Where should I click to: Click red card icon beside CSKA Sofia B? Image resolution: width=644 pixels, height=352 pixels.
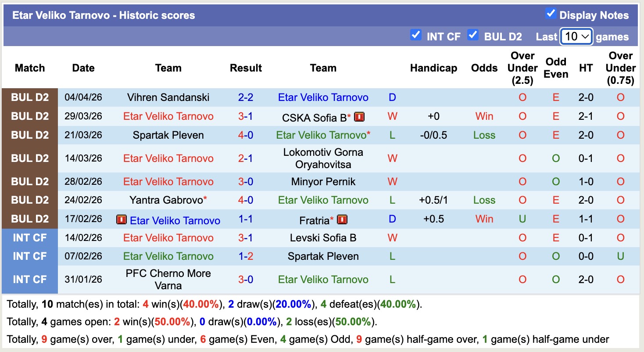pos(359,117)
